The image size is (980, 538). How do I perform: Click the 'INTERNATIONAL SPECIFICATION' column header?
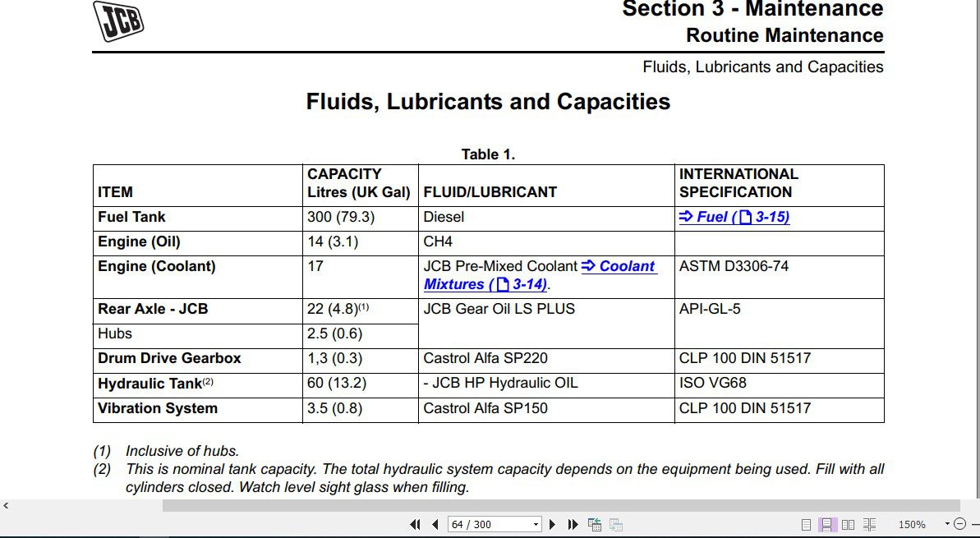tap(738, 183)
